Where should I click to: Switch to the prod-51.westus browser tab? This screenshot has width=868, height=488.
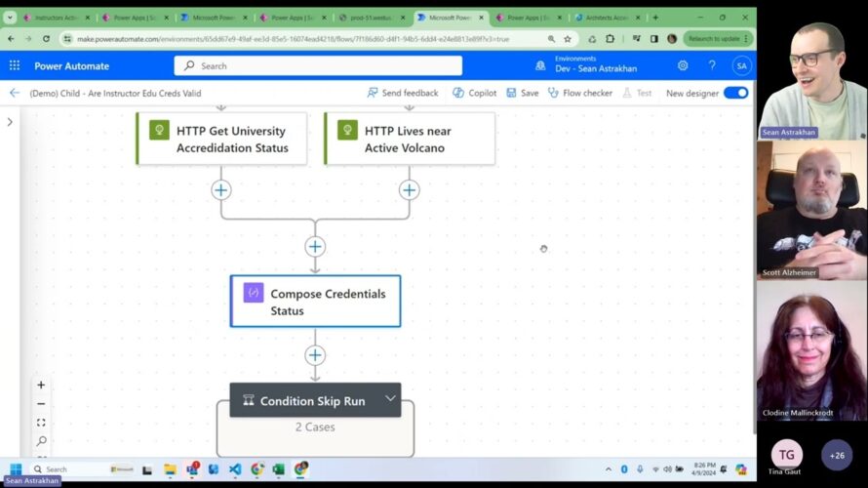(x=372, y=18)
